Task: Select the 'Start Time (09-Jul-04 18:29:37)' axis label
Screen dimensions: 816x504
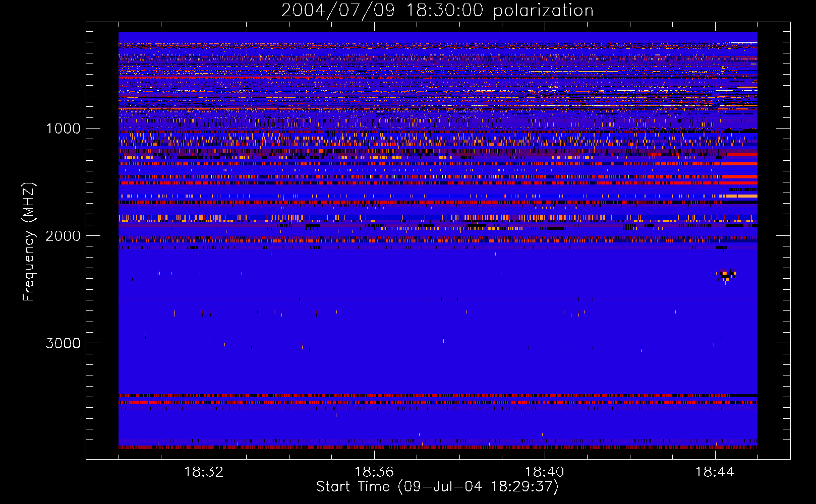Action: coord(437,487)
